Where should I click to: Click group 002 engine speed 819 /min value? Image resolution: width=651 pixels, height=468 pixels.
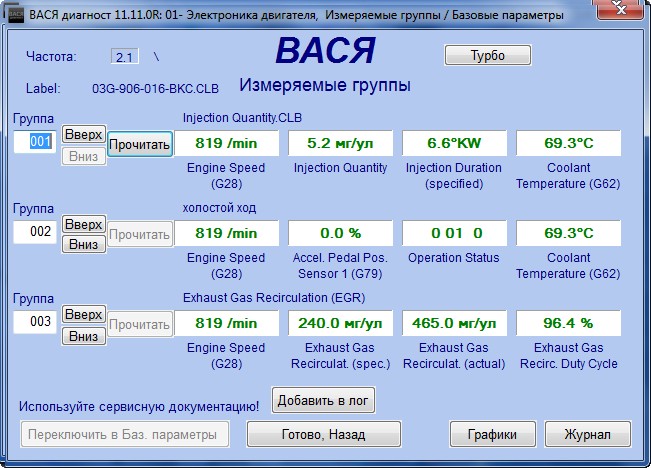[226, 233]
